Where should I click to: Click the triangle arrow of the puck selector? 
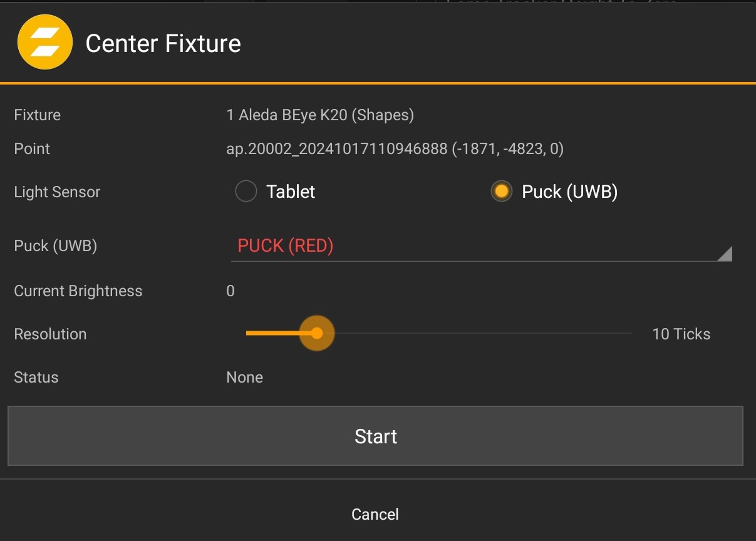point(725,254)
